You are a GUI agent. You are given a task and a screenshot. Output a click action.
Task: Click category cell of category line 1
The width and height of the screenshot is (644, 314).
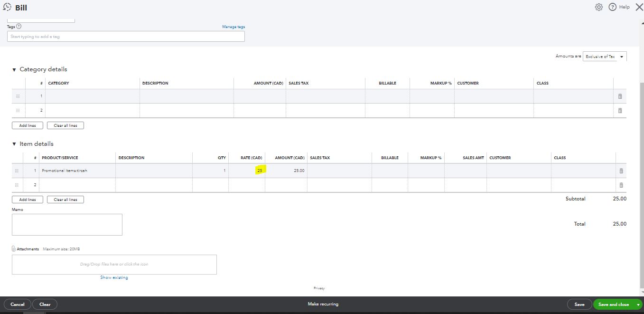click(x=93, y=96)
